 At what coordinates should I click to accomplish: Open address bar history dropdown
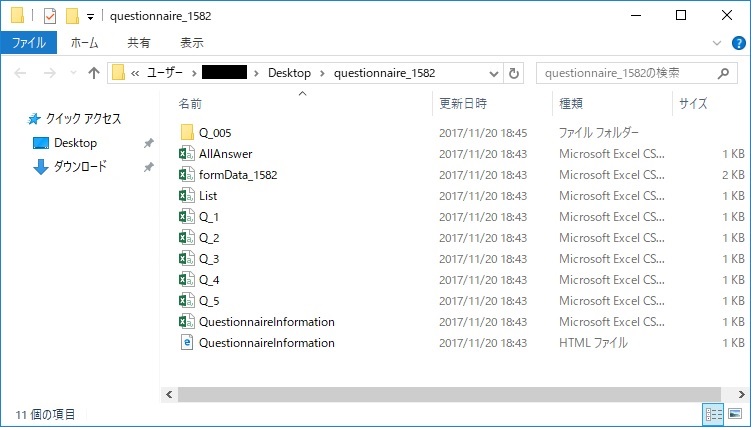(x=493, y=73)
